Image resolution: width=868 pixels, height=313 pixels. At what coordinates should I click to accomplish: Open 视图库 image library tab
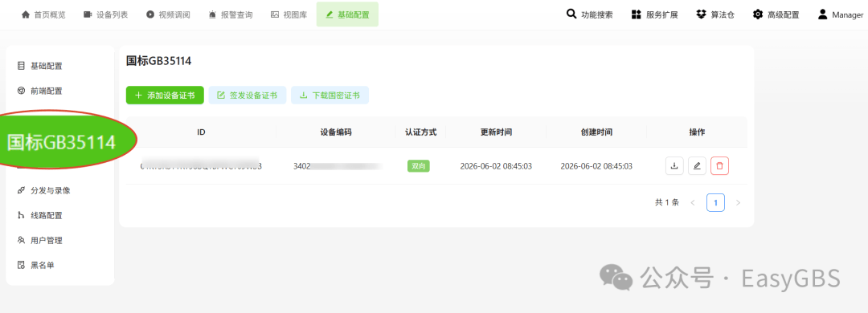tap(289, 15)
